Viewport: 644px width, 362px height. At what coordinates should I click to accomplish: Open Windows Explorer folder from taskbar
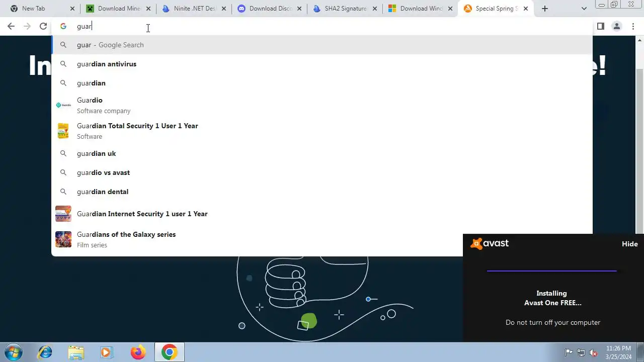click(x=76, y=352)
